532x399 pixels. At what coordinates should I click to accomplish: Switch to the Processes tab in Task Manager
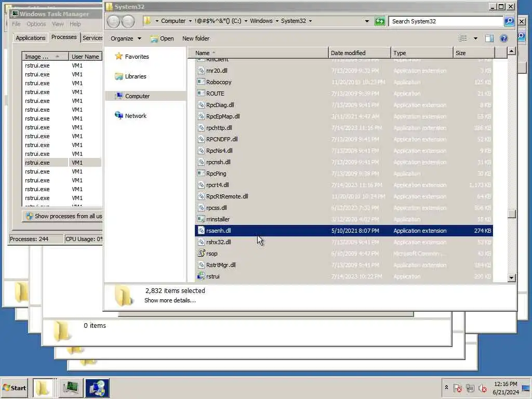pyautogui.click(x=64, y=37)
